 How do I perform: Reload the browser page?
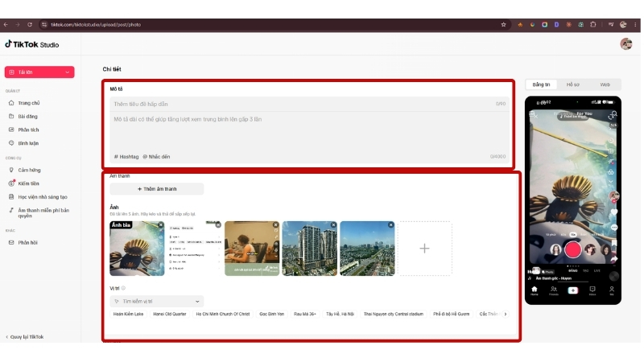[x=30, y=25]
